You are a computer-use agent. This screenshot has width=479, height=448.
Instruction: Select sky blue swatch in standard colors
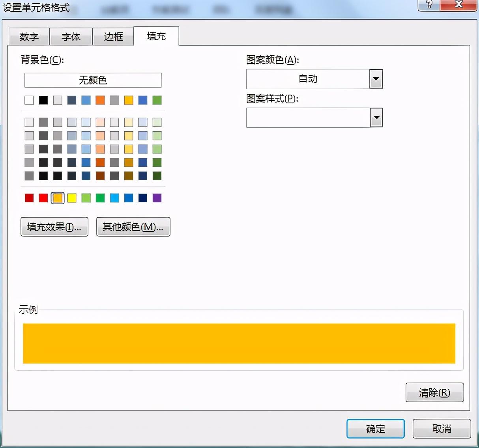[114, 198]
